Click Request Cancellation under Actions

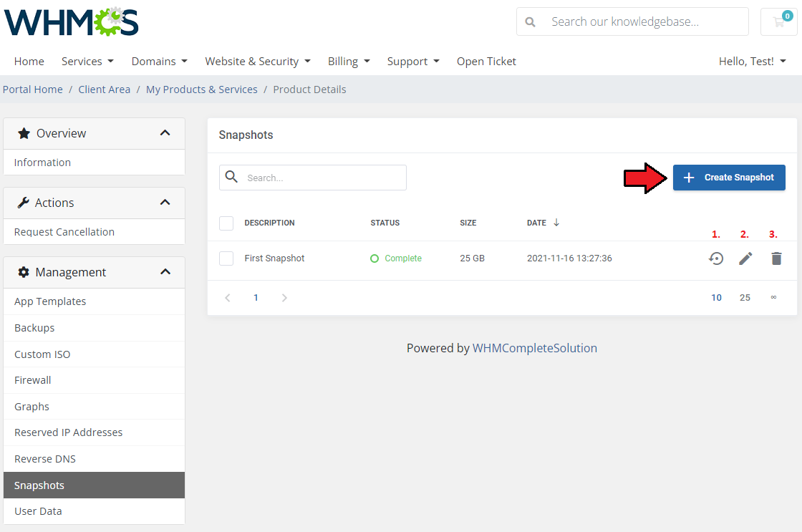[x=94, y=232]
